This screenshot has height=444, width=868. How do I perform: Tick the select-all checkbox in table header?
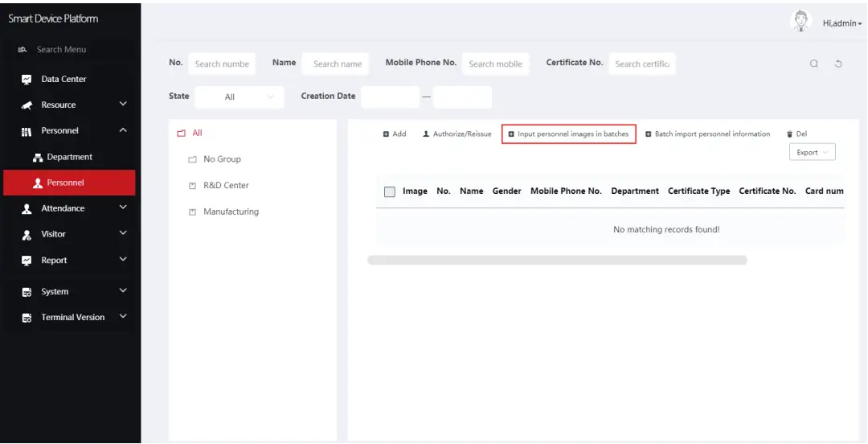pos(390,191)
